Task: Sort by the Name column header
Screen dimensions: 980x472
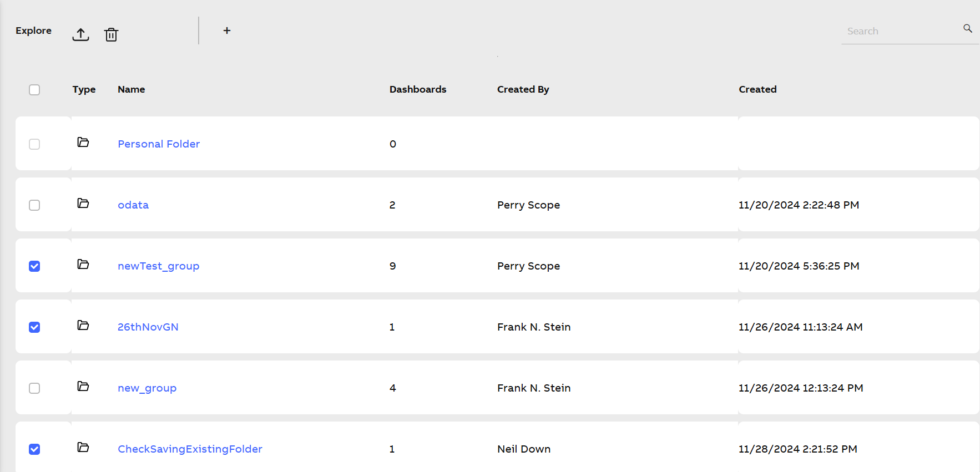Action: coord(131,89)
